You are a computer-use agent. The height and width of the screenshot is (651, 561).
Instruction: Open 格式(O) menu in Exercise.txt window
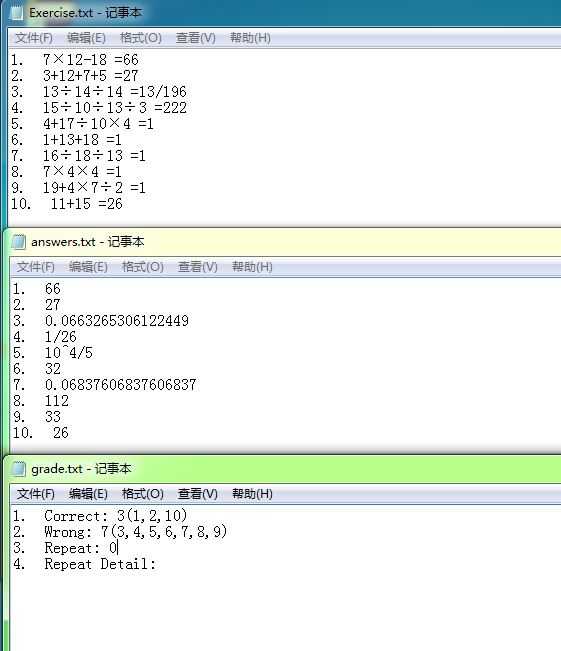(141, 38)
